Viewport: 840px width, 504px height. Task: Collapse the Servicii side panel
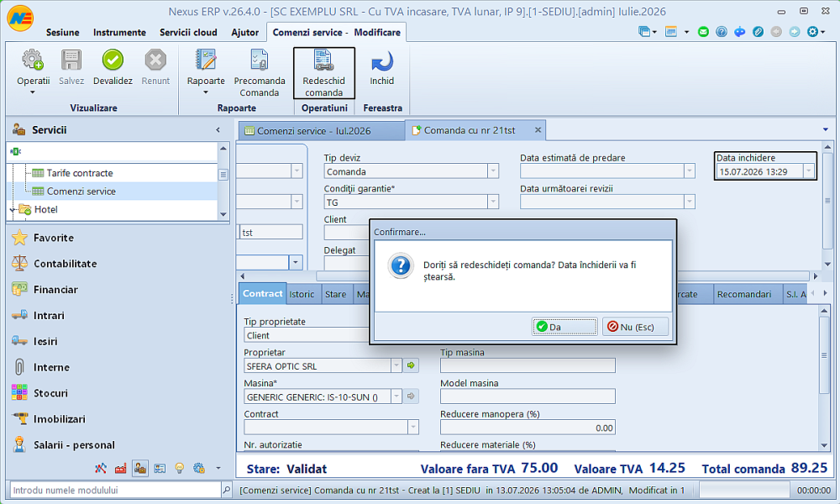(x=218, y=129)
